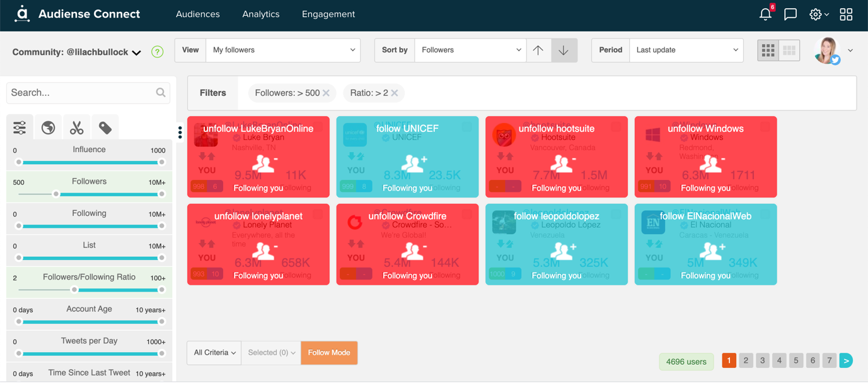
Task: Click the Search input field
Action: [88, 93]
